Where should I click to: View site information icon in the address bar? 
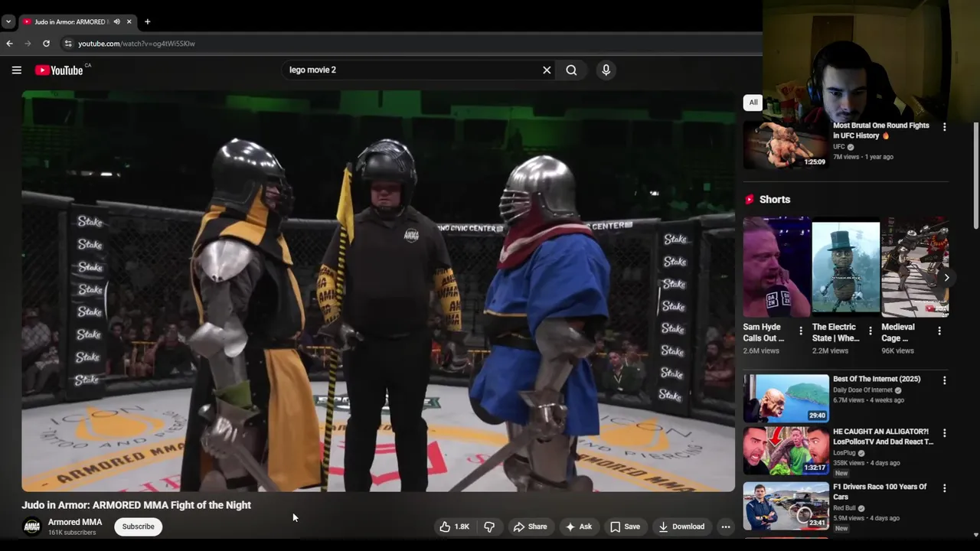(68, 44)
